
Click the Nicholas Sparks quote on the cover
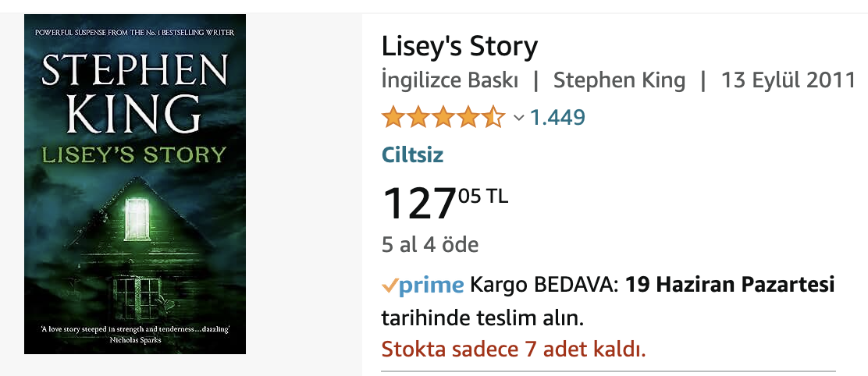point(134,334)
